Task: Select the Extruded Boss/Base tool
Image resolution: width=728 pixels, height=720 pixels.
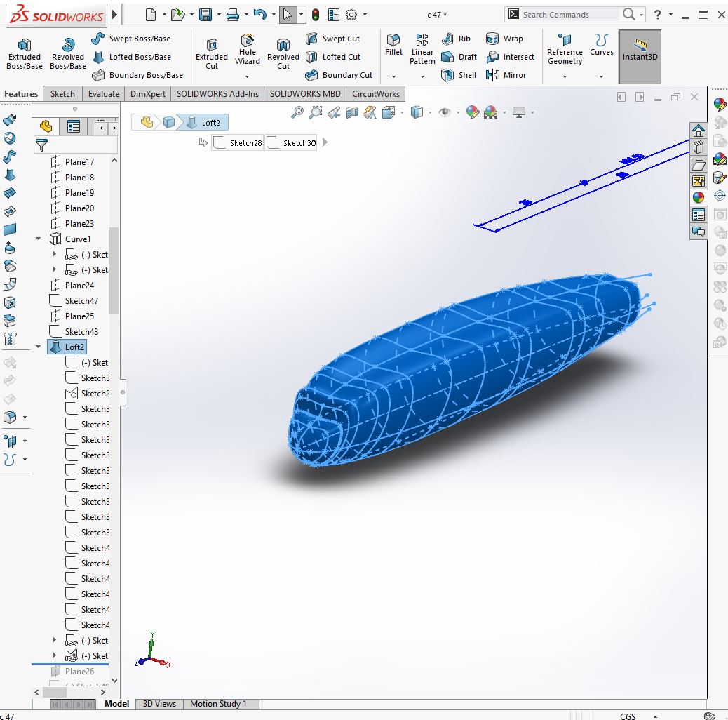Action: tap(24, 54)
